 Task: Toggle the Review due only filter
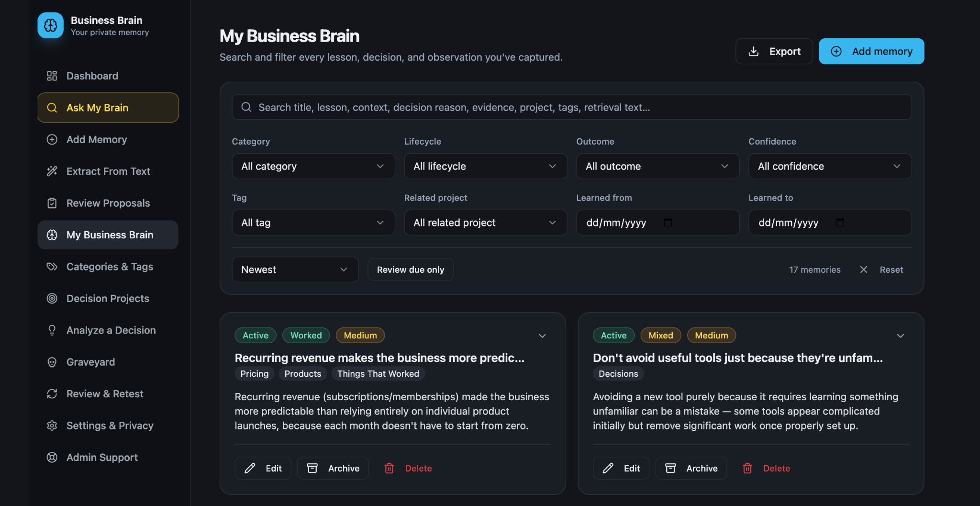click(x=411, y=270)
